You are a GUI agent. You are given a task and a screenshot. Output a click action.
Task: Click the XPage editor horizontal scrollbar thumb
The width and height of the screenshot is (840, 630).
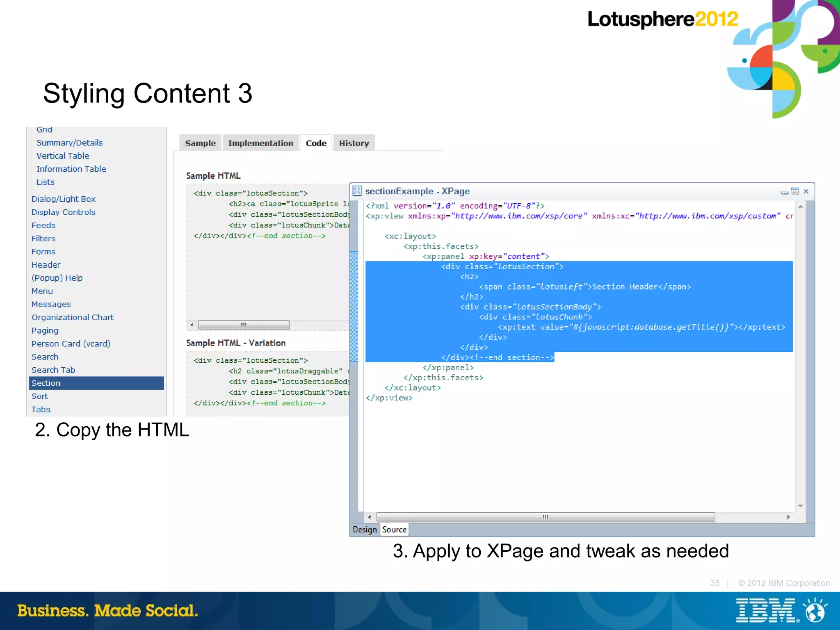tap(546, 517)
